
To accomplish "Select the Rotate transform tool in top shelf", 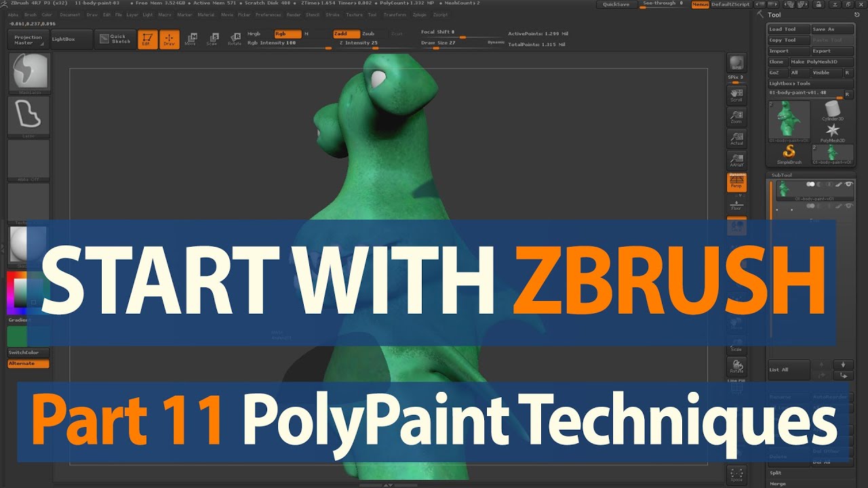I will pyautogui.click(x=235, y=39).
